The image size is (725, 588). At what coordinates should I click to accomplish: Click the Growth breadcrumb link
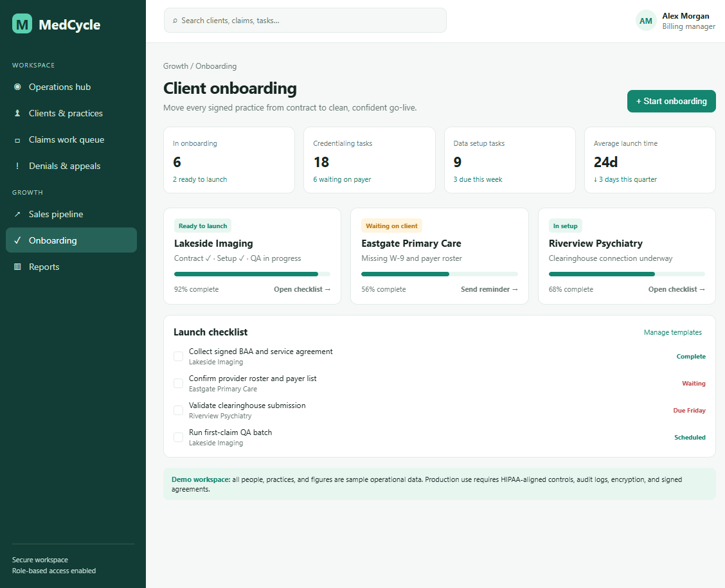pos(175,66)
